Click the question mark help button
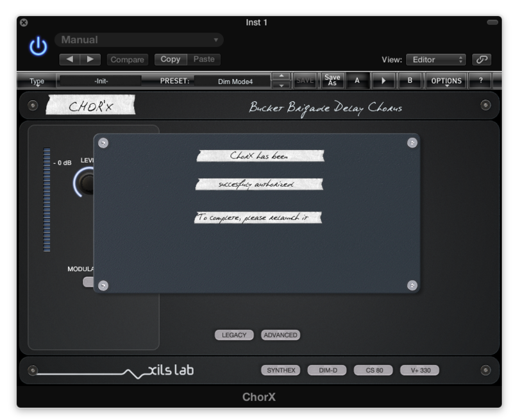The height and width of the screenshot is (420, 513). (x=480, y=80)
